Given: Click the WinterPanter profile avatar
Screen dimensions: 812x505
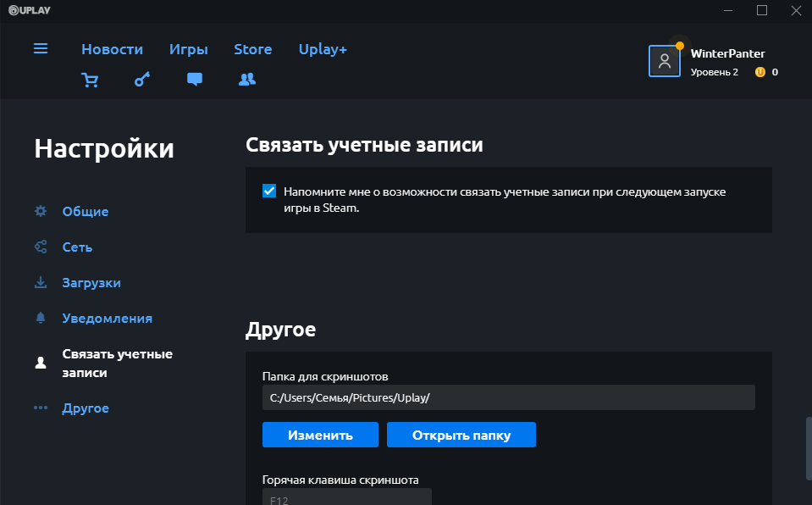Looking at the screenshot, I should click(665, 61).
